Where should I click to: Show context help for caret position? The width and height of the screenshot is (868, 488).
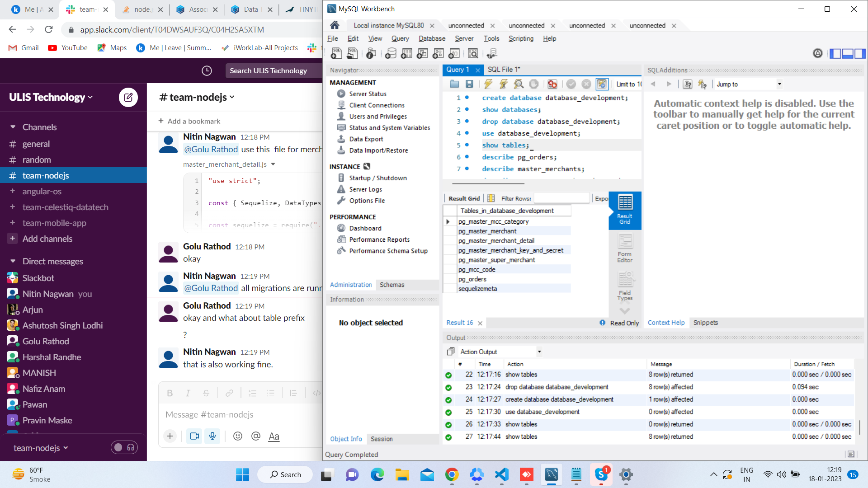coord(688,84)
